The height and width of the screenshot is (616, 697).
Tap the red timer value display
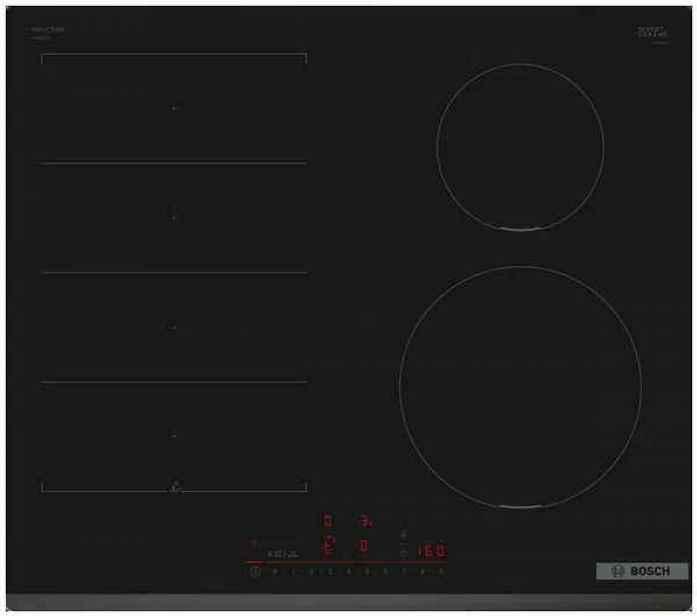click(431, 550)
